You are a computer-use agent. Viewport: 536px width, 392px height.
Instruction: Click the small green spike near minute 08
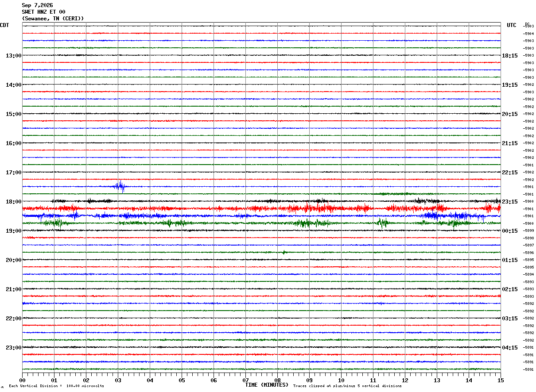point(284,252)
